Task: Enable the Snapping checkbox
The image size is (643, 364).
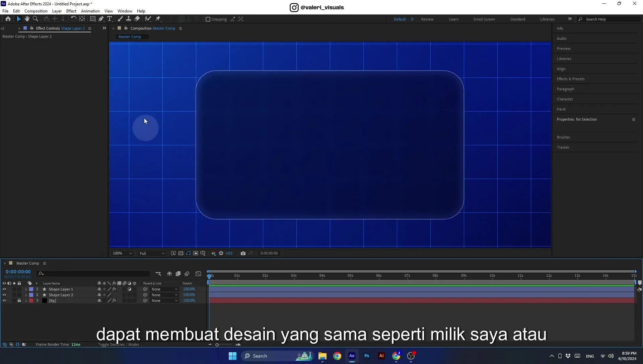Action: pos(208,19)
